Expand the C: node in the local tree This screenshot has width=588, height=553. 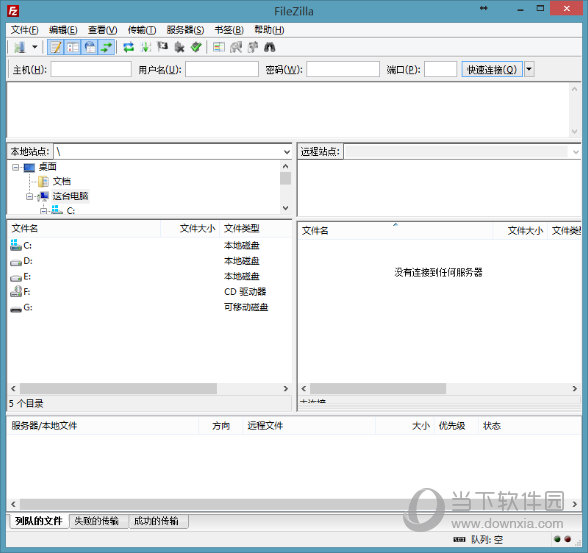click(x=44, y=211)
